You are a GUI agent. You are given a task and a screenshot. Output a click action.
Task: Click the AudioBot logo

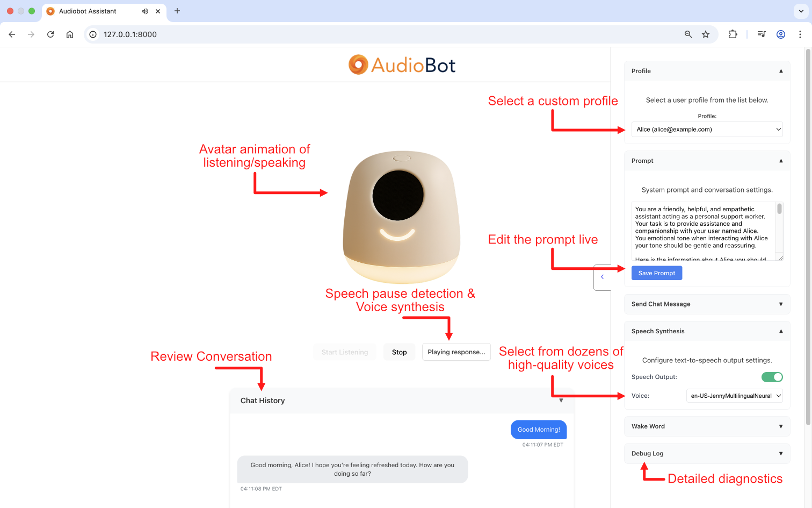pos(402,65)
